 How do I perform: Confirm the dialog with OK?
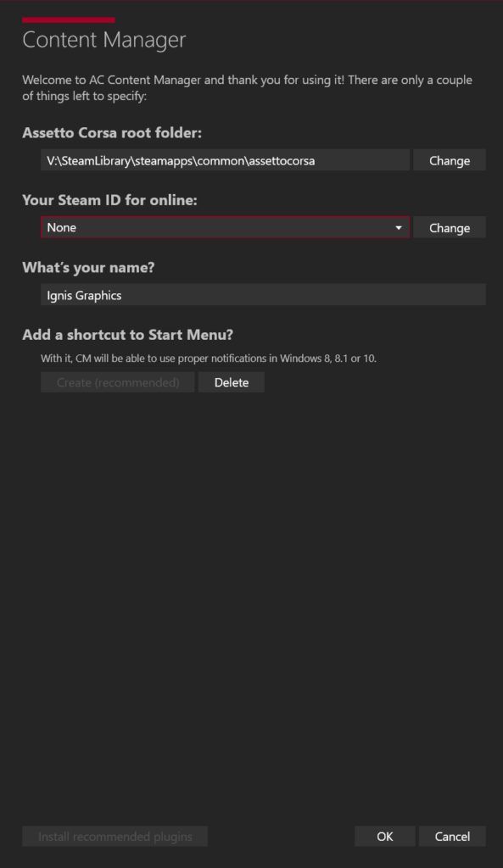(384, 837)
